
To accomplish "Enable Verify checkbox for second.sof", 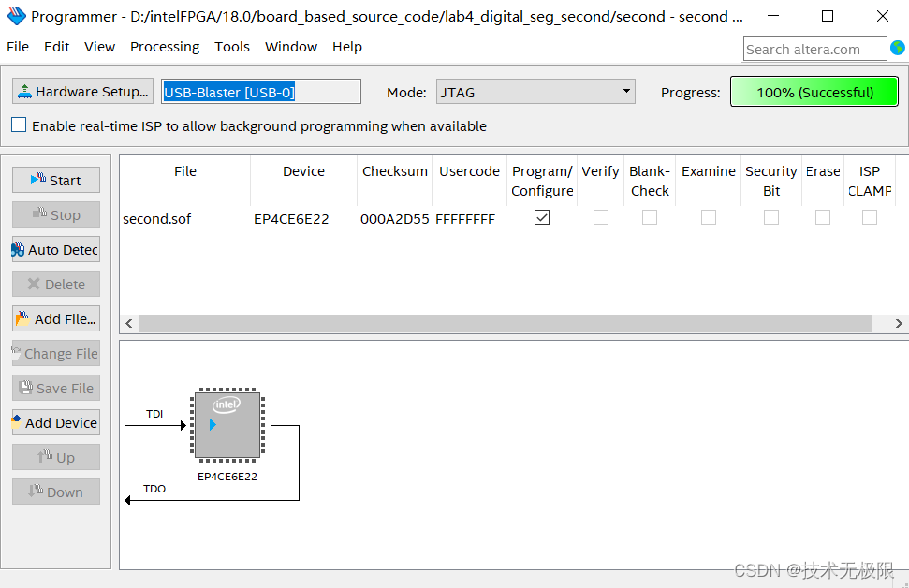I will (x=601, y=217).
